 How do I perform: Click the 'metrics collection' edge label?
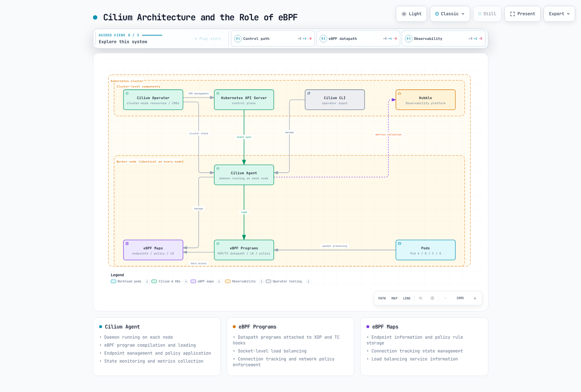tap(389, 135)
